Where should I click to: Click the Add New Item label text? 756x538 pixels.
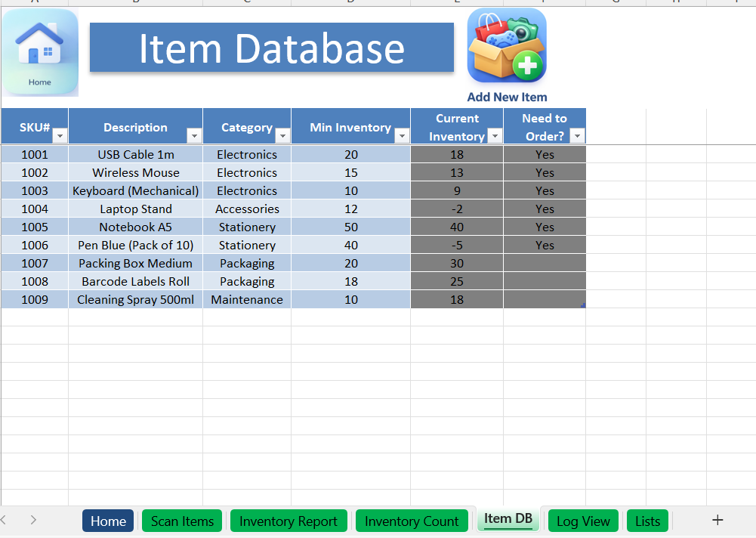[507, 97]
